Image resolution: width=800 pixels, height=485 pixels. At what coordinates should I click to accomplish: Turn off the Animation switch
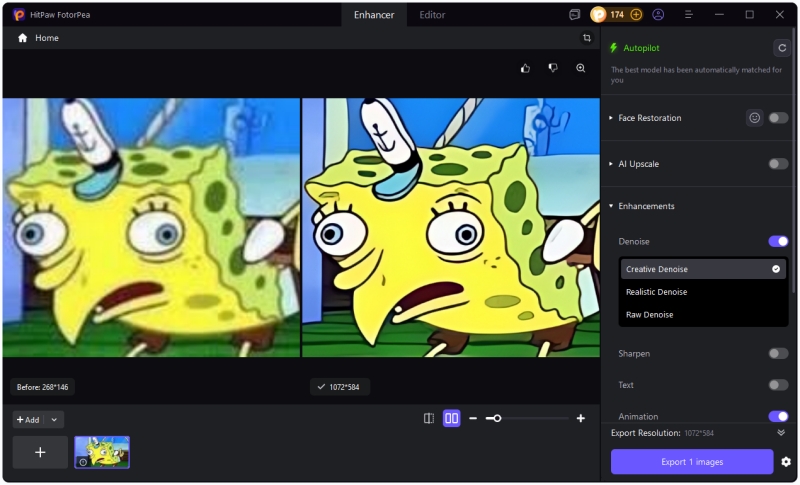779,417
